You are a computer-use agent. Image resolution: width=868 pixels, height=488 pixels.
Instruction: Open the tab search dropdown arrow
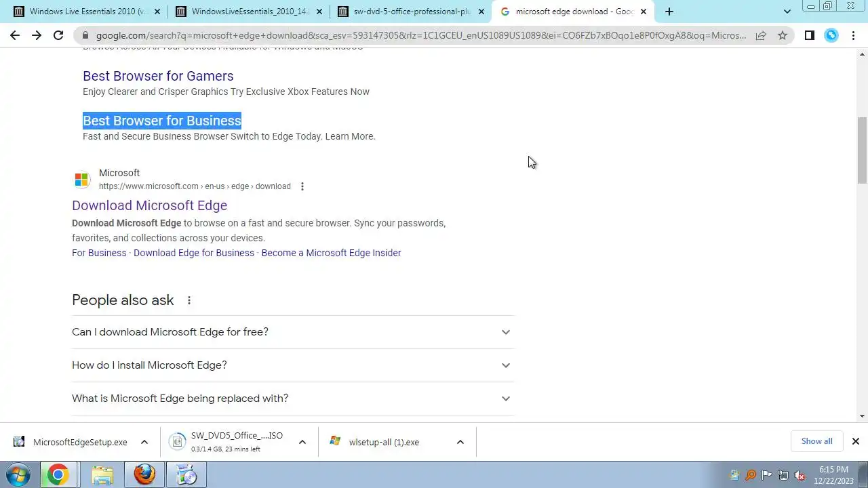[x=787, y=12]
